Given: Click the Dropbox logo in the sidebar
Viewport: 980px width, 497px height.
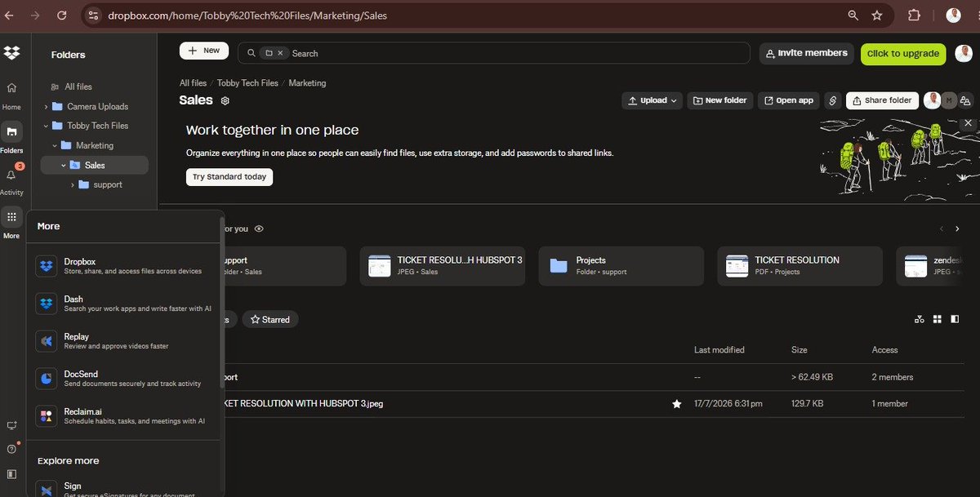Looking at the screenshot, I should click(x=11, y=54).
